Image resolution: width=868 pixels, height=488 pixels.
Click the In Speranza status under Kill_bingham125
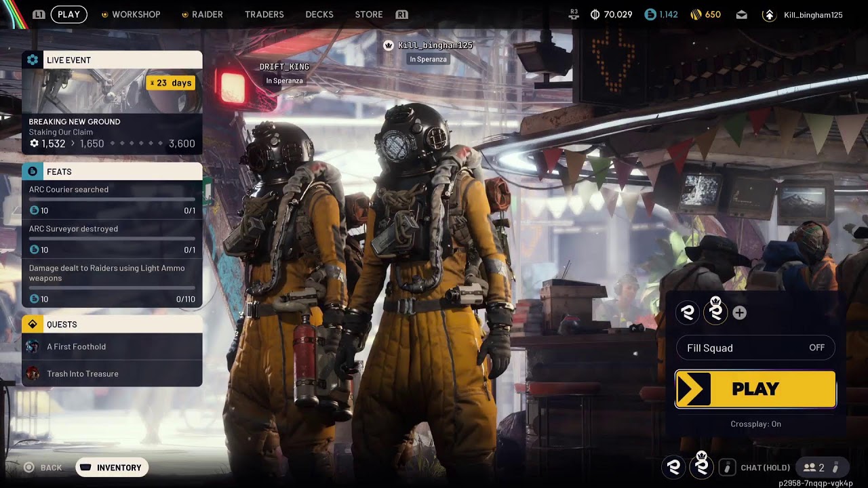coord(428,59)
